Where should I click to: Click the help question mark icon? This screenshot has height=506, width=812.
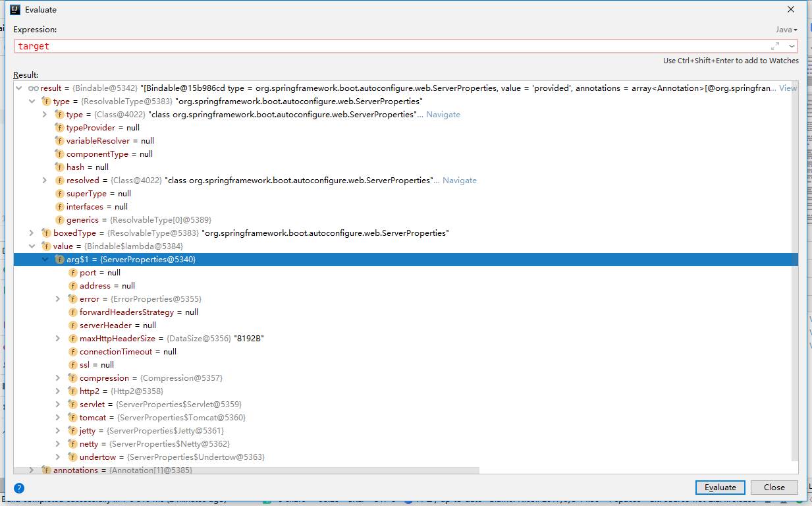point(19,488)
